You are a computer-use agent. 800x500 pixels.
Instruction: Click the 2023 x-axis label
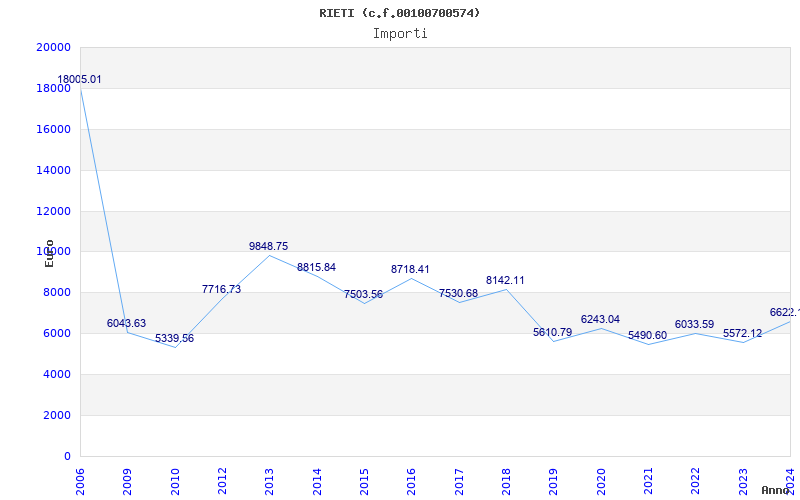click(x=743, y=482)
